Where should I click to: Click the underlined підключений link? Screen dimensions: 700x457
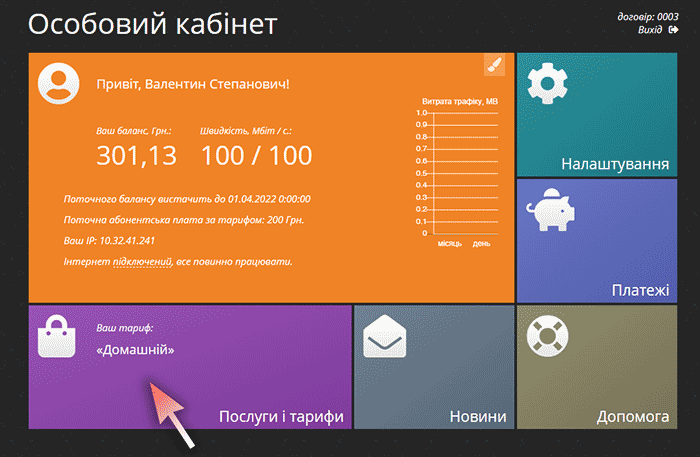(x=142, y=262)
